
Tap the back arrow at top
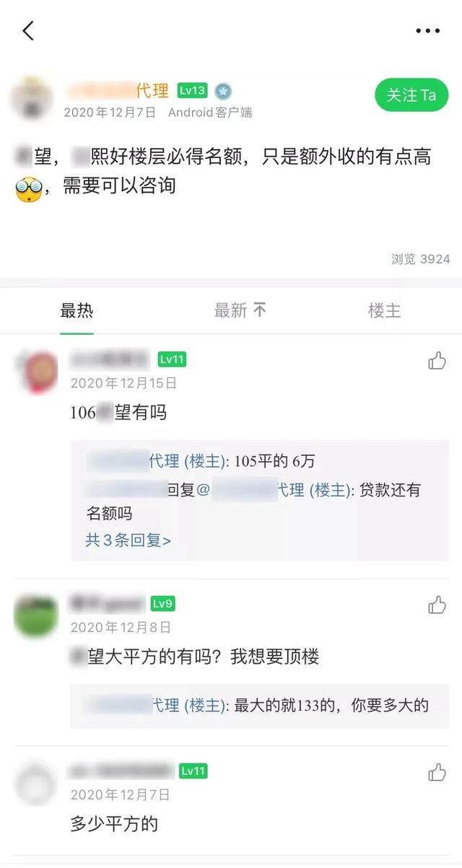(28, 31)
